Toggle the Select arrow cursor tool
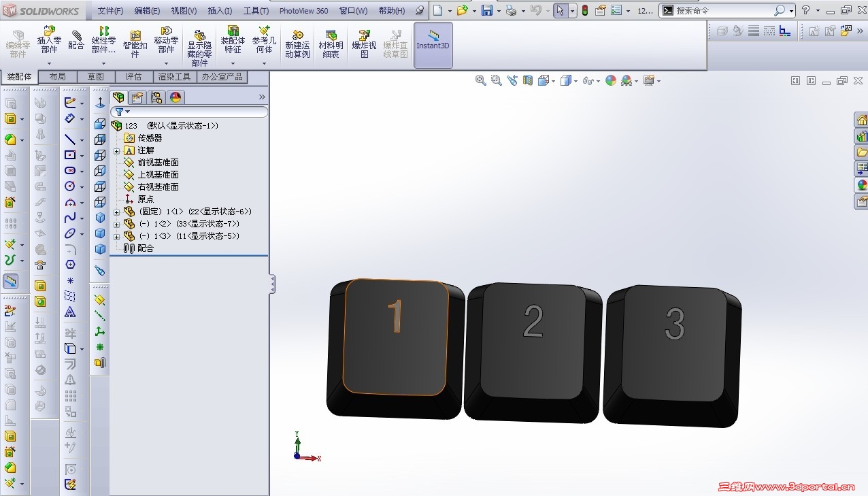868x496 pixels. 560,10
